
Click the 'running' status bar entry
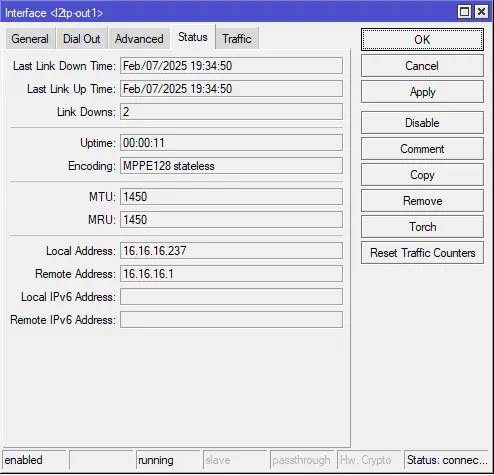click(168, 460)
